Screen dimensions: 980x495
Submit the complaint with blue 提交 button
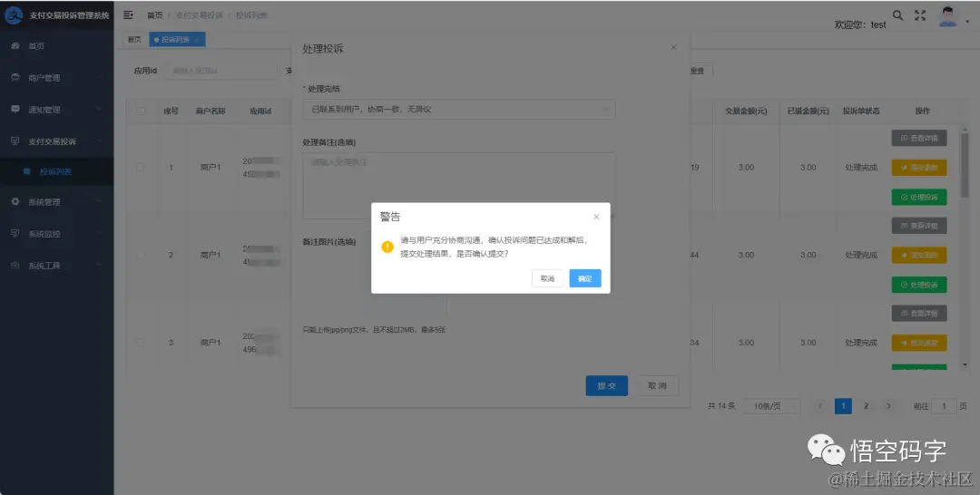(x=606, y=386)
